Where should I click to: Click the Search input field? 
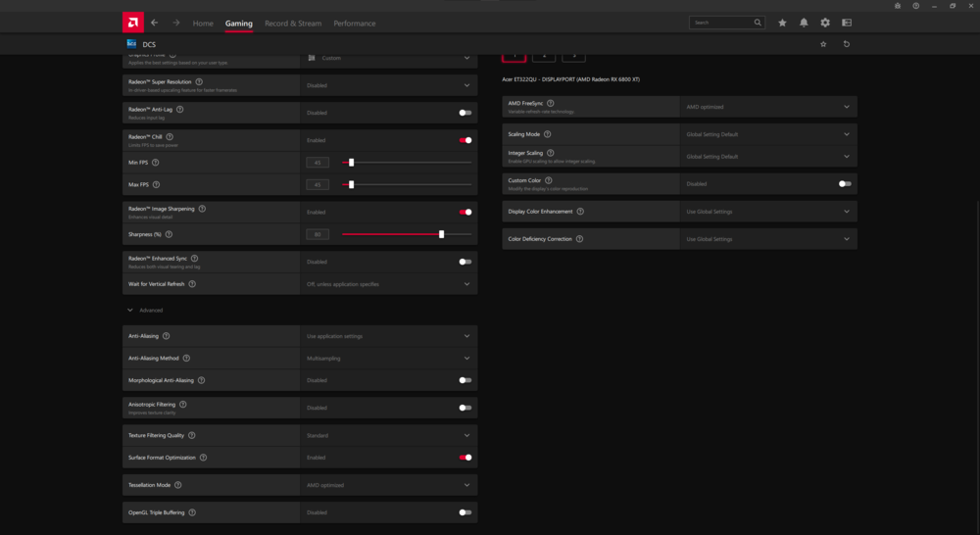(x=721, y=23)
